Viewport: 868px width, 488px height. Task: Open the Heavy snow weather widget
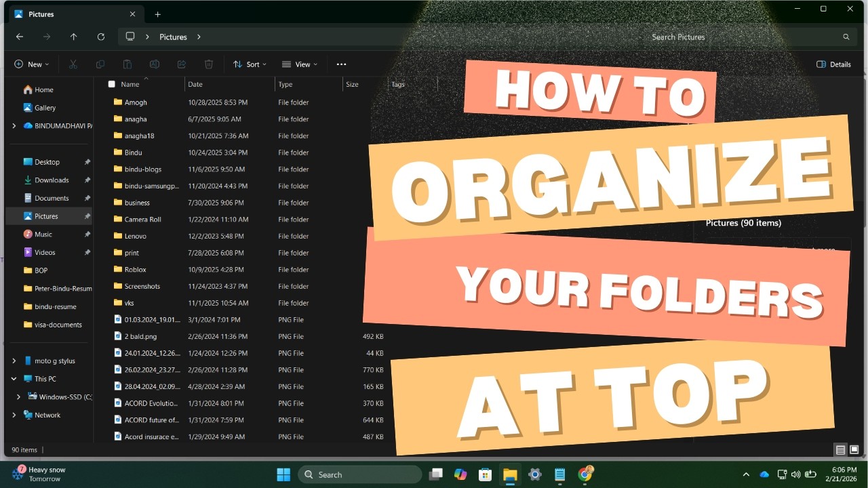point(39,474)
